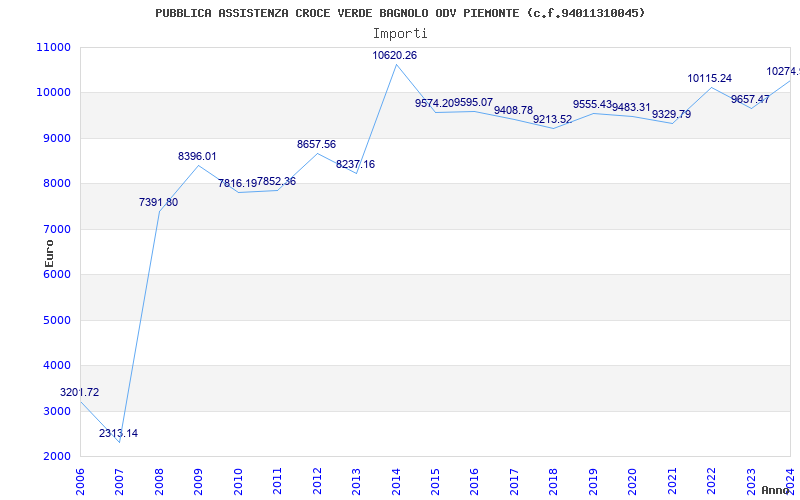Image resolution: width=800 pixels, height=500 pixels.
Task: Select the Euro y-axis title
Action: point(49,253)
